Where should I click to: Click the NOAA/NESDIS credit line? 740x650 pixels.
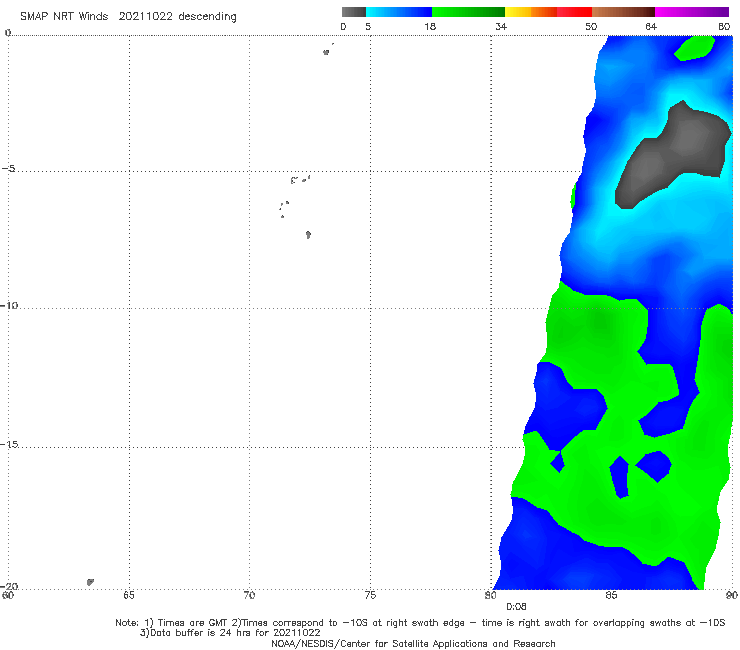coord(413,644)
